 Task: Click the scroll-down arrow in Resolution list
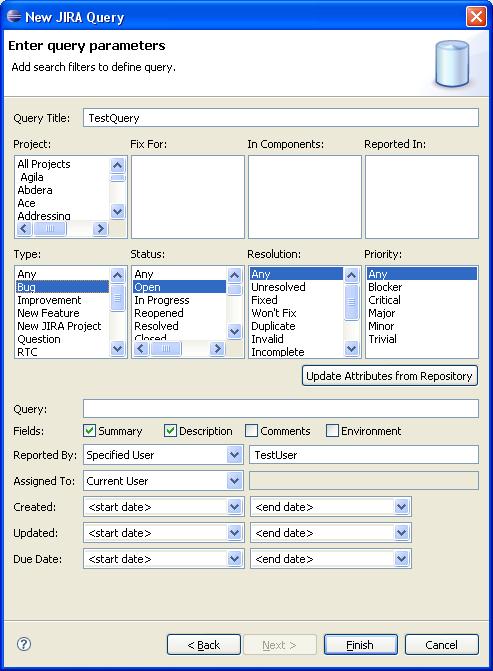[351, 349]
